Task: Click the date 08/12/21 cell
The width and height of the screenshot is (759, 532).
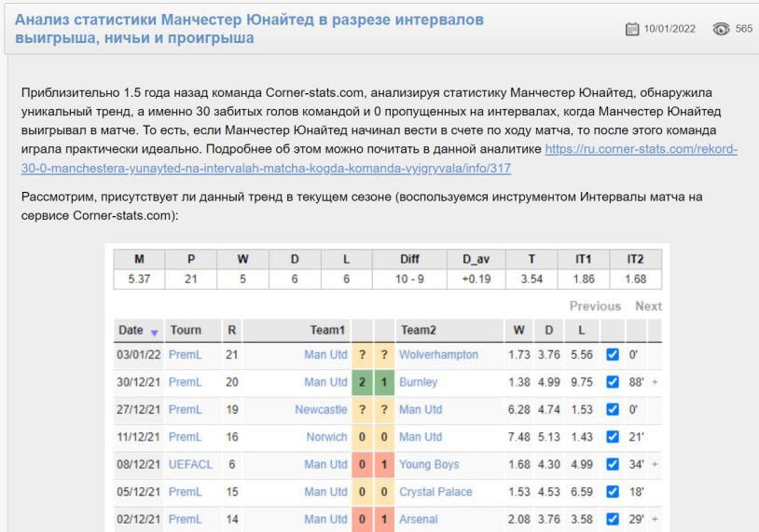Action: [x=138, y=464]
